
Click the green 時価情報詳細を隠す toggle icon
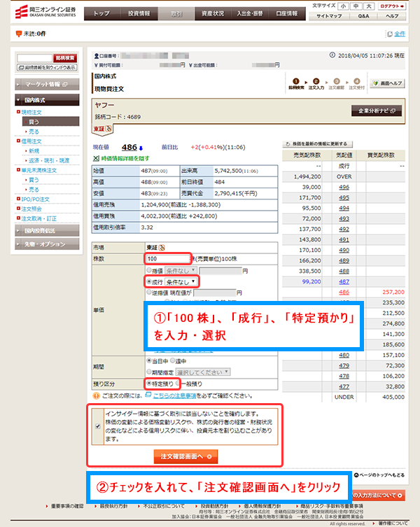click(x=96, y=158)
